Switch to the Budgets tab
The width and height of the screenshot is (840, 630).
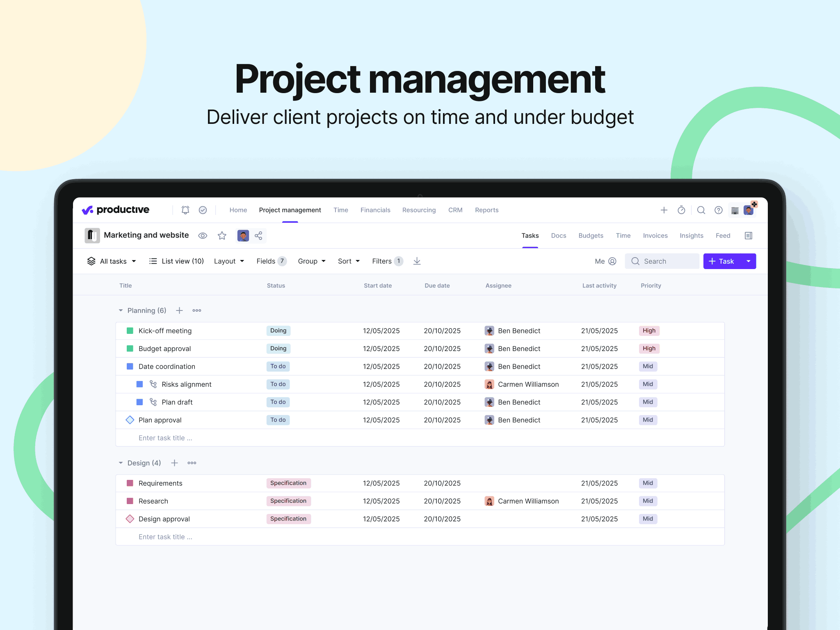pyautogui.click(x=591, y=235)
